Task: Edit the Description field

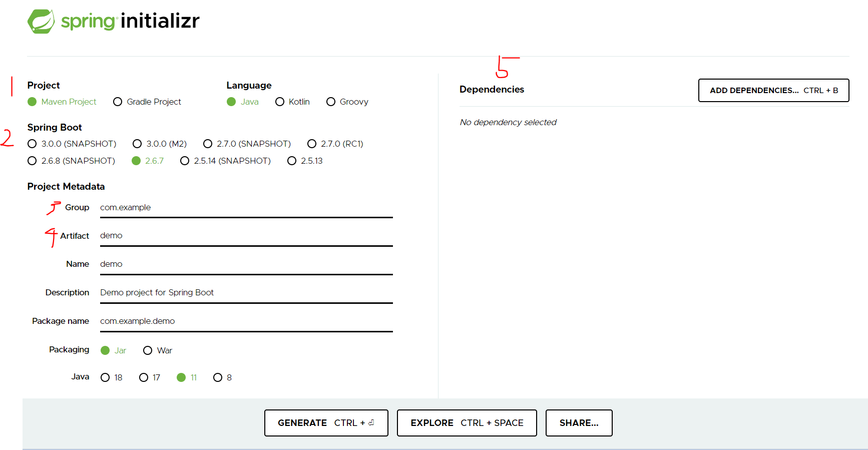Action: coord(246,293)
